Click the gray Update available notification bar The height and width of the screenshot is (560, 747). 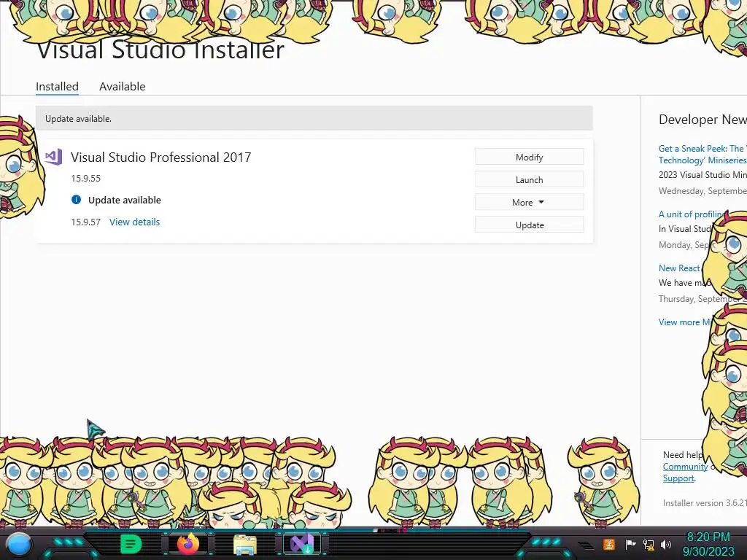coord(314,118)
